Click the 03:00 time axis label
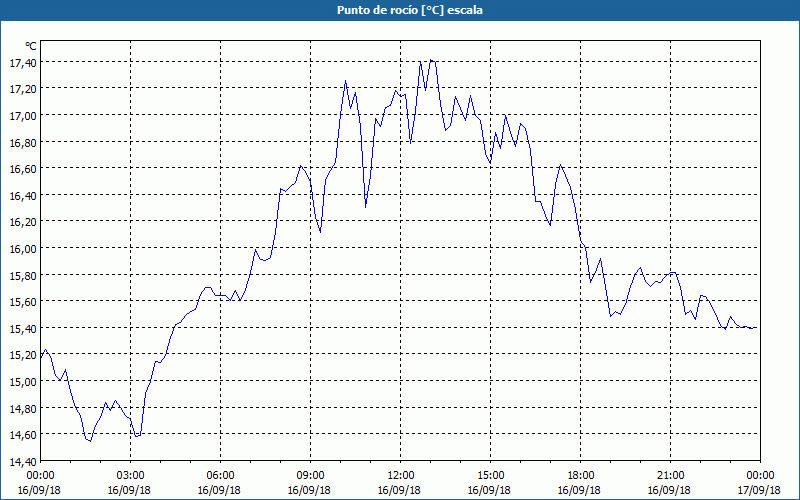 [131, 476]
